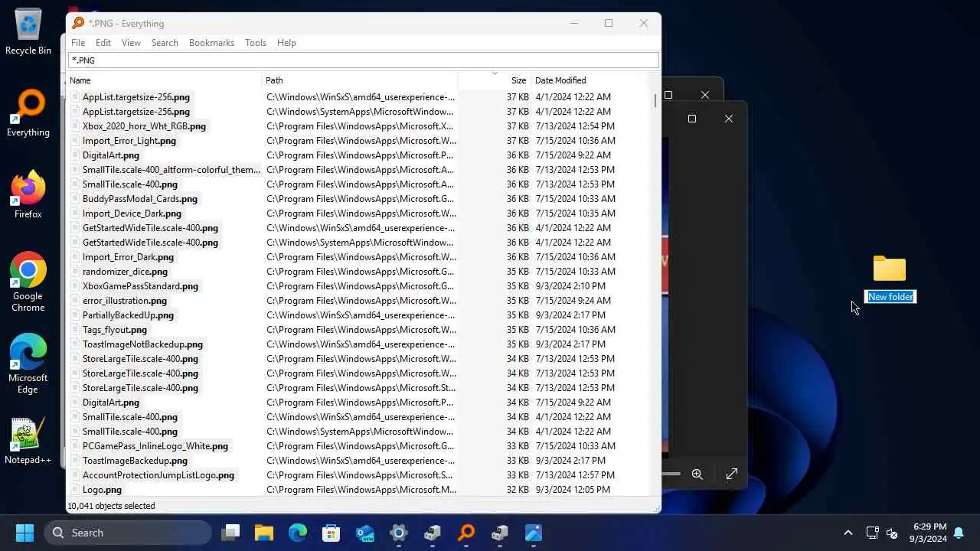
Task: Select BuddyPassModal_Cards.png in the list
Action: click(140, 199)
